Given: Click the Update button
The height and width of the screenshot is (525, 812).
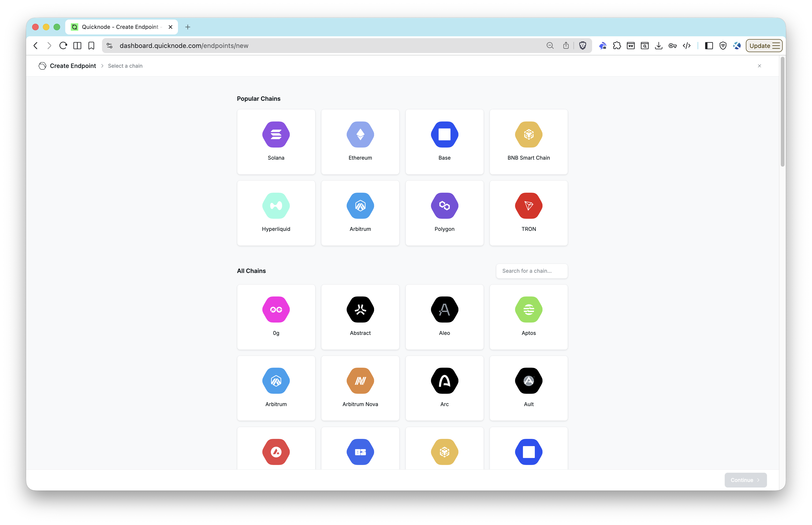Looking at the screenshot, I should click(764, 46).
